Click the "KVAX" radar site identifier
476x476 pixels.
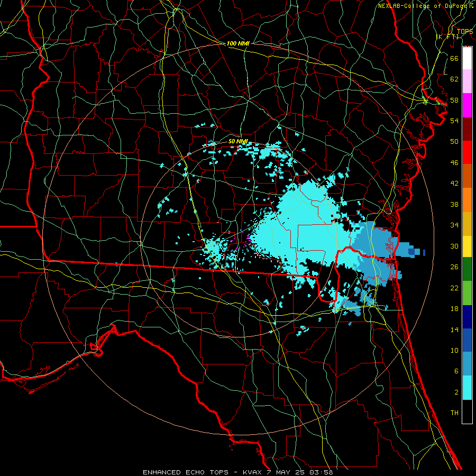point(253,472)
